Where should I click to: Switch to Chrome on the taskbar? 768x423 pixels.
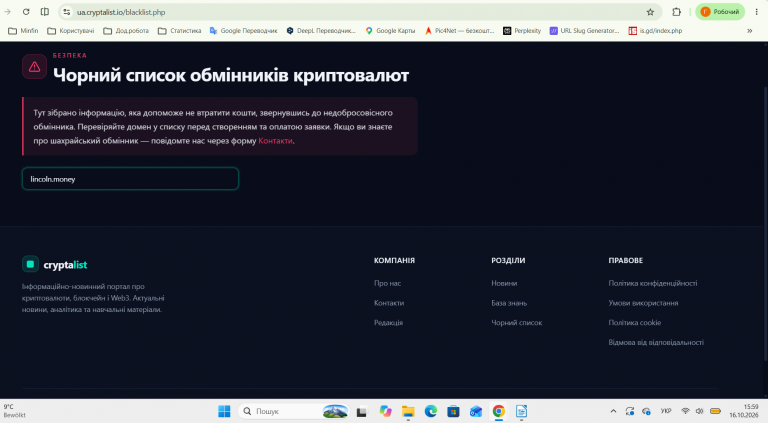499,411
